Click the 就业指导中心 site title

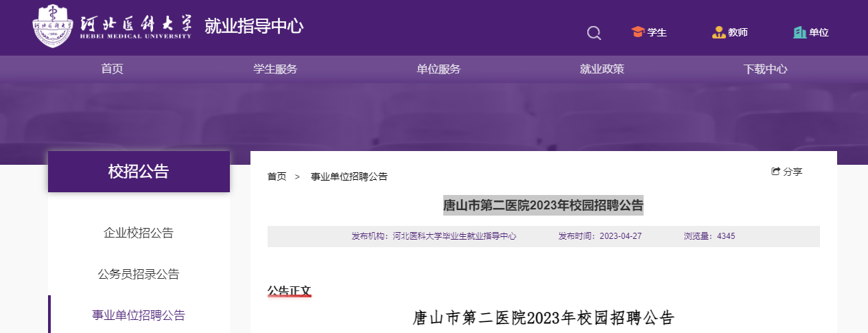(254, 27)
